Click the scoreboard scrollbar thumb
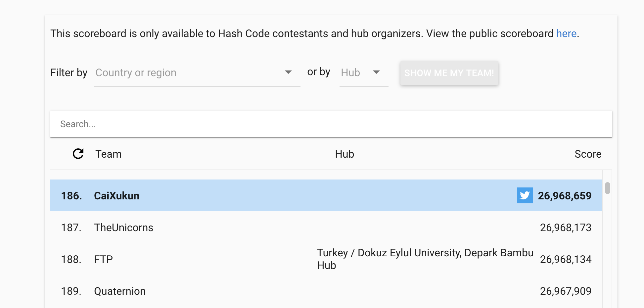Screen dimensions: 644x308 607,188
